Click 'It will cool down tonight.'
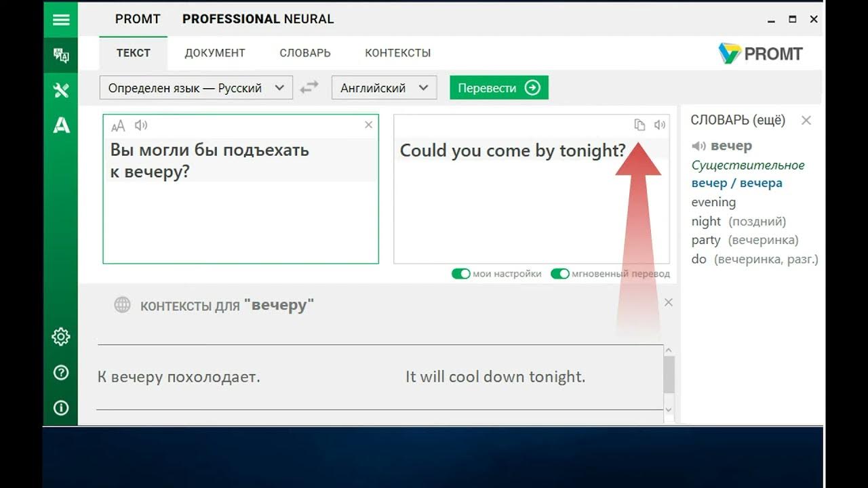Viewport: 868px width, 488px height. coord(495,377)
